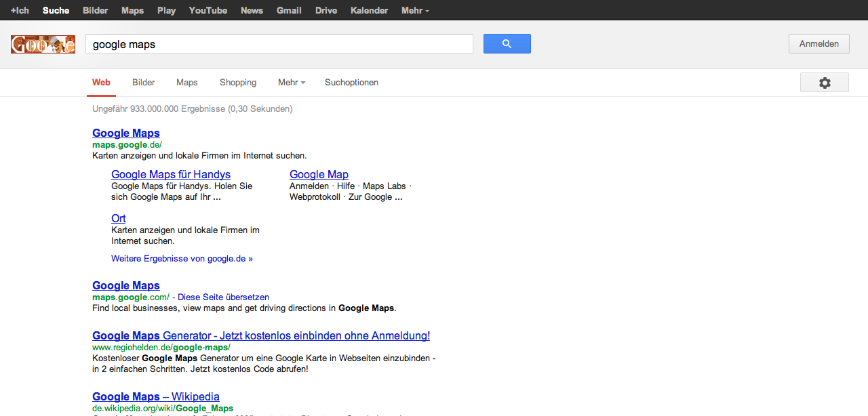Screen dimensions: 868x416
Task: Click the Google doodle logo
Action: tap(43, 45)
